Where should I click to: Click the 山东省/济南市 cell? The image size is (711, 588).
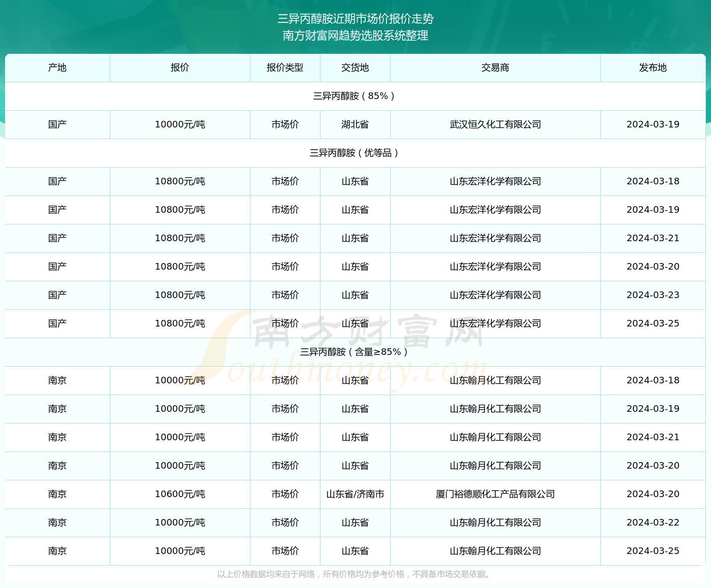355,494
